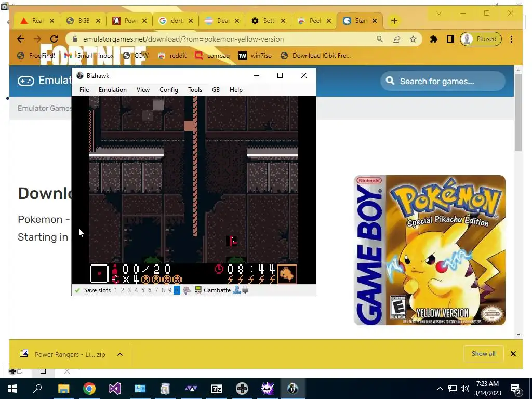
Task: Reload the emulatorgames.net page
Action: 54,39
